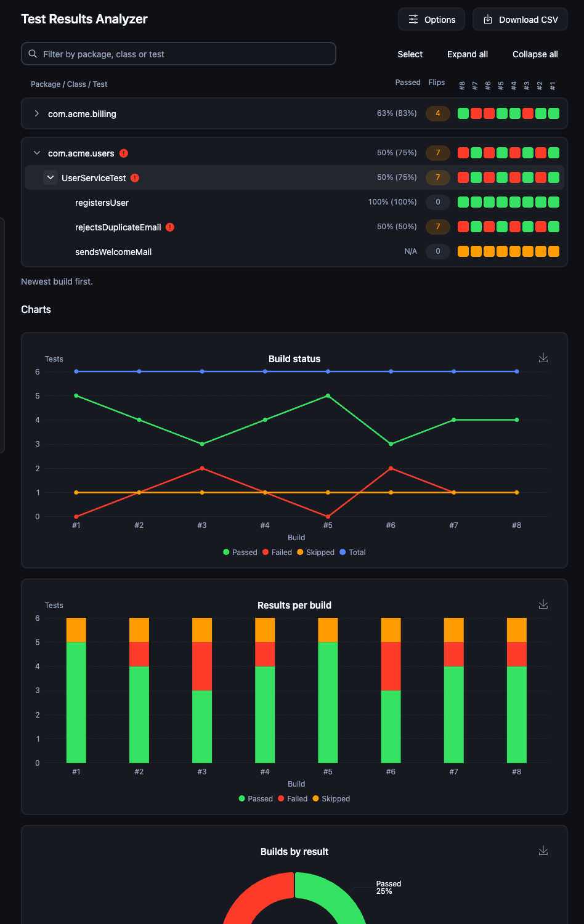Viewport: 584px width, 924px height.
Task: Click the N/A value for sendsWelcomeMail
Action: 411,251
